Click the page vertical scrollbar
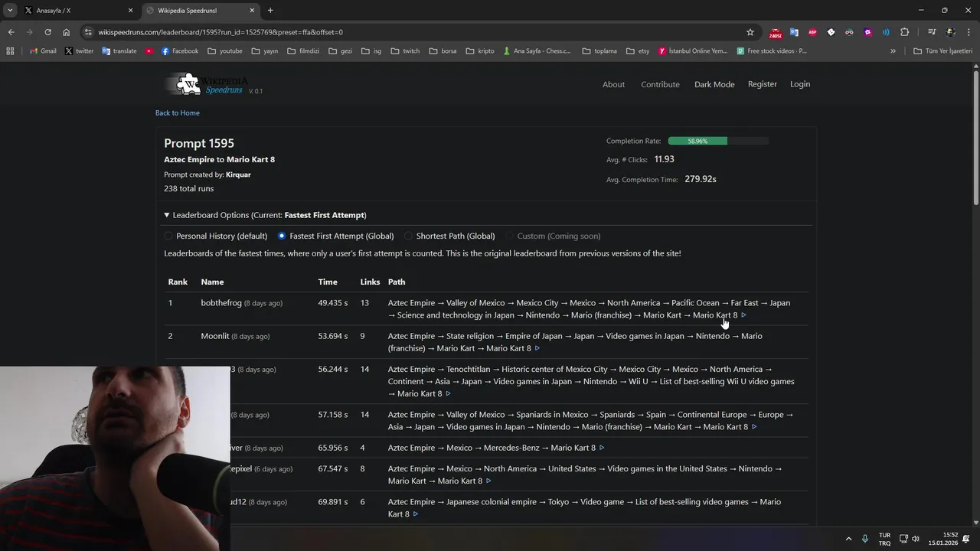 tap(975, 138)
